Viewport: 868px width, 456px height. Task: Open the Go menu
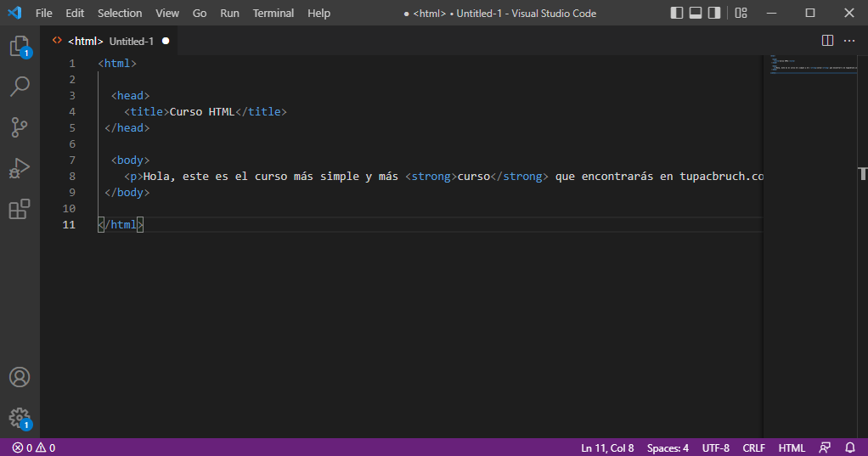(200, 14)
